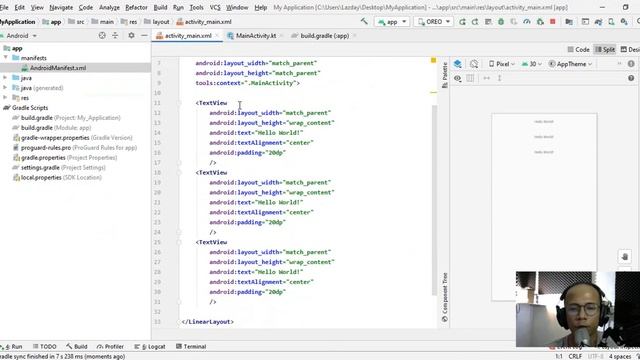
Task: Open the Terminal tool window
Action: point(191,346)
